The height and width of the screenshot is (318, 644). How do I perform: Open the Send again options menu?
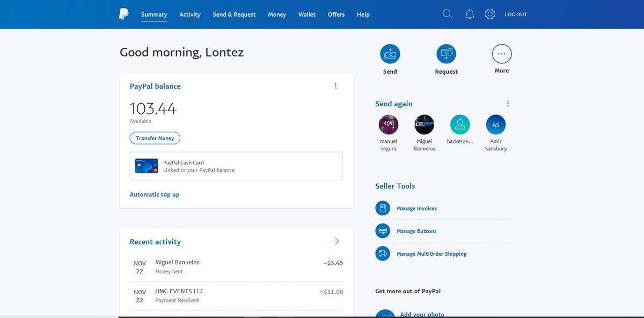(x=508, y=103)
